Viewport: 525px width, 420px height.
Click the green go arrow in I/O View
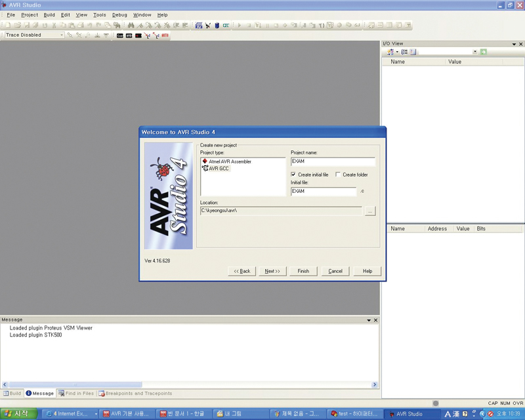pyautogui.click(x=484, y=52)
